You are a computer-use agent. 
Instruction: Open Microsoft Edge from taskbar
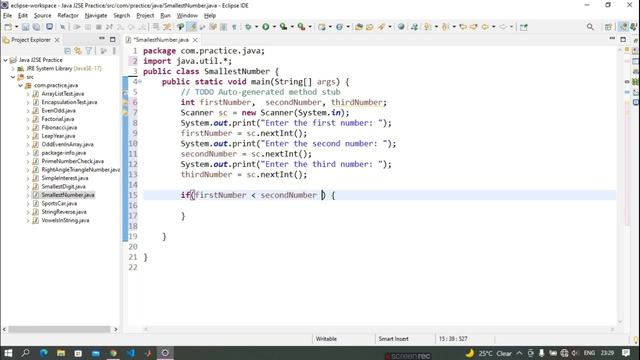click(43, 353)
